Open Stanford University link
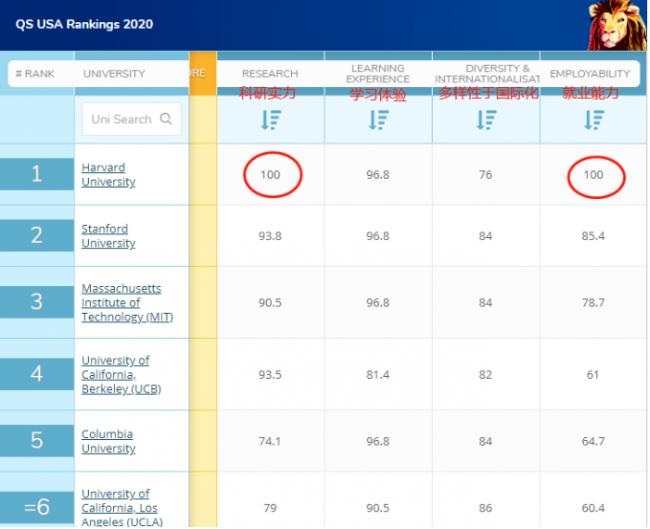Image resolution: width=650 pixels, height=529 pixels. 109,236
